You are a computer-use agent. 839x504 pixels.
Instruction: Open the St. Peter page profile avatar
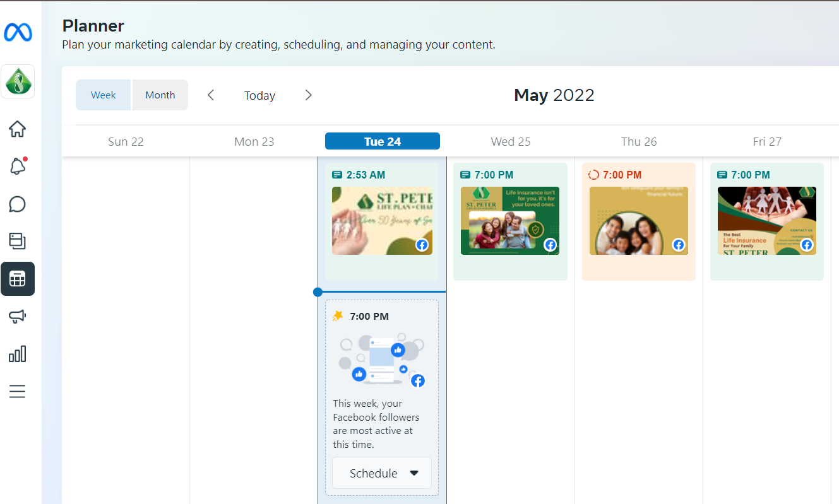pyautogui.click(x=18, y=81)
